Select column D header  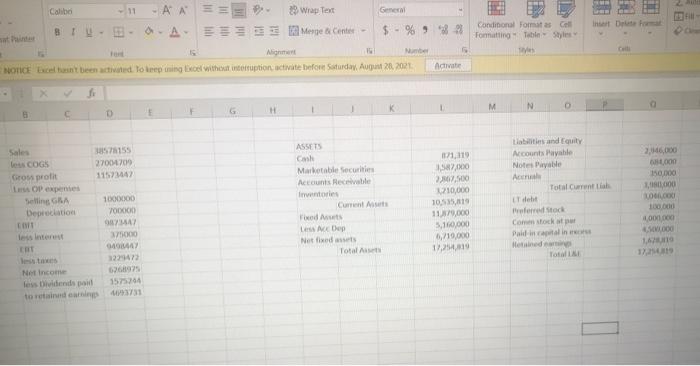coord(109,113)
